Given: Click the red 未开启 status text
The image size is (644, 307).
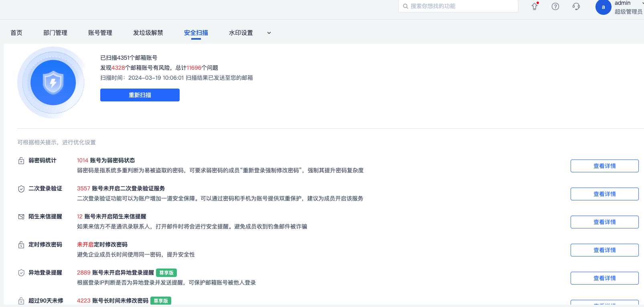Looking at the screenshot, I should pos(85,244).
